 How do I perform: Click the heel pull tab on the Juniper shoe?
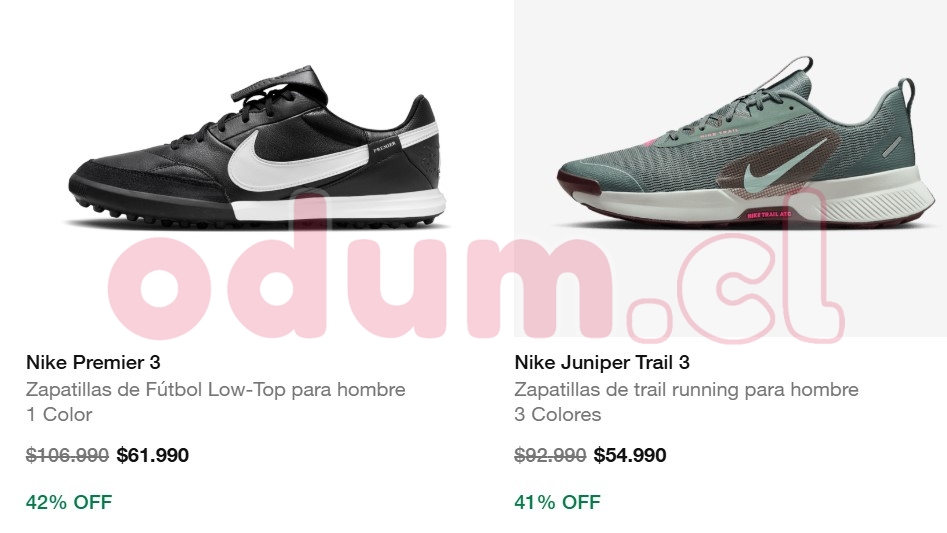(906, 95)
